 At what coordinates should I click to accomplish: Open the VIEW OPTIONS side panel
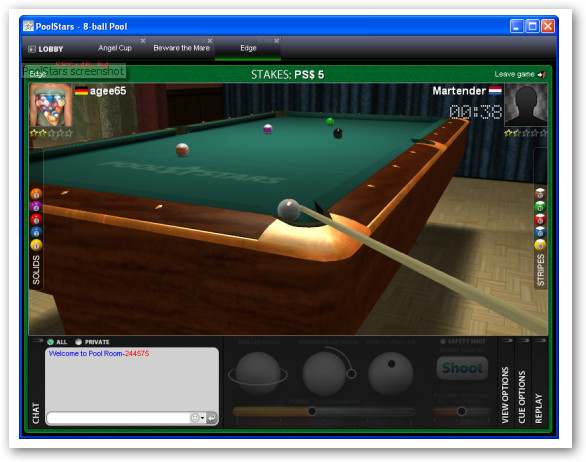coord(505,395)
